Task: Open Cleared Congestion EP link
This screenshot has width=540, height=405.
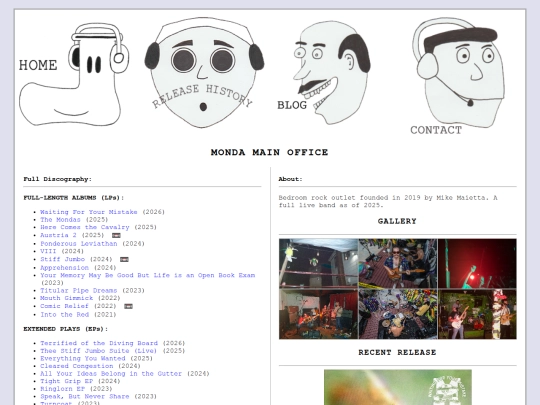Action: click(x=77, y=366)
